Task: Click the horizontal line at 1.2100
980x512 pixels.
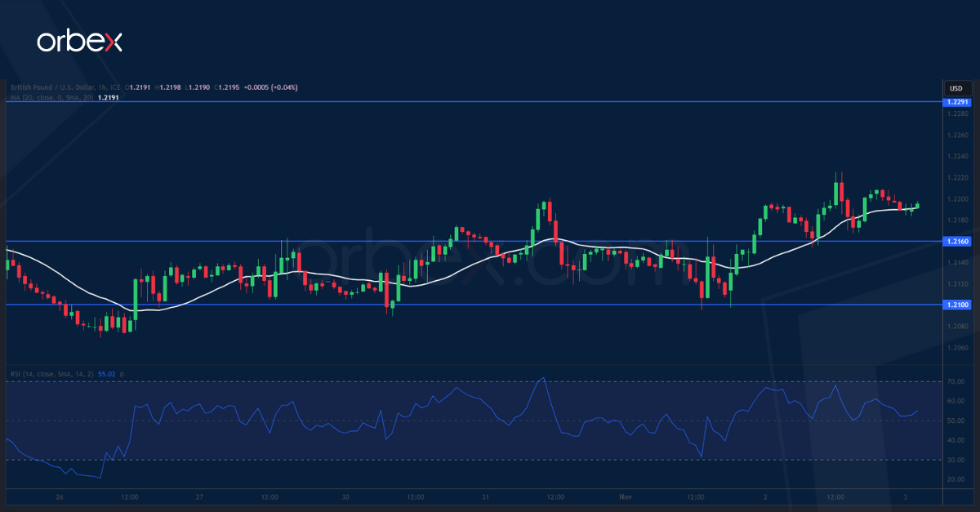Action: pos(490,305)
